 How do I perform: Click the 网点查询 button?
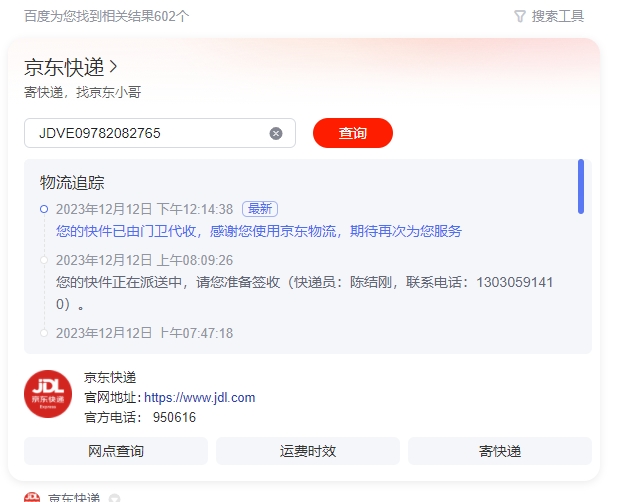point(116,451)
